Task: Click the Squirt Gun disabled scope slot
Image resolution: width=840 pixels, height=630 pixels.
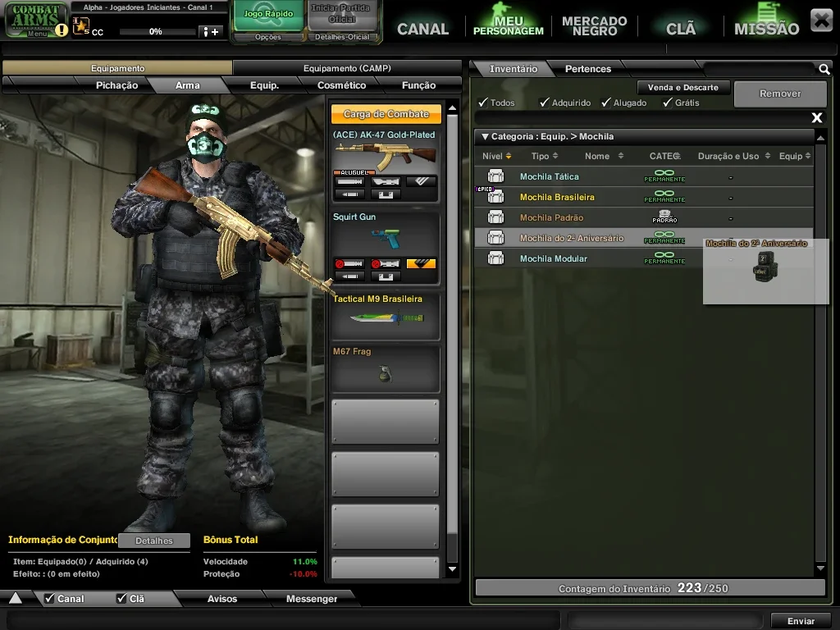Action: 386,263
